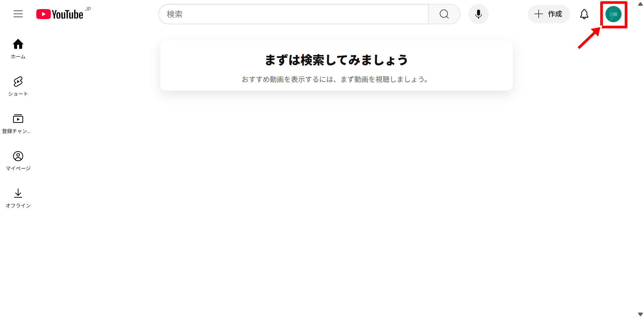This screenshot has height=317, width=644.
Task: Open the account menu via profile avatar
Action: coord(613,14)
